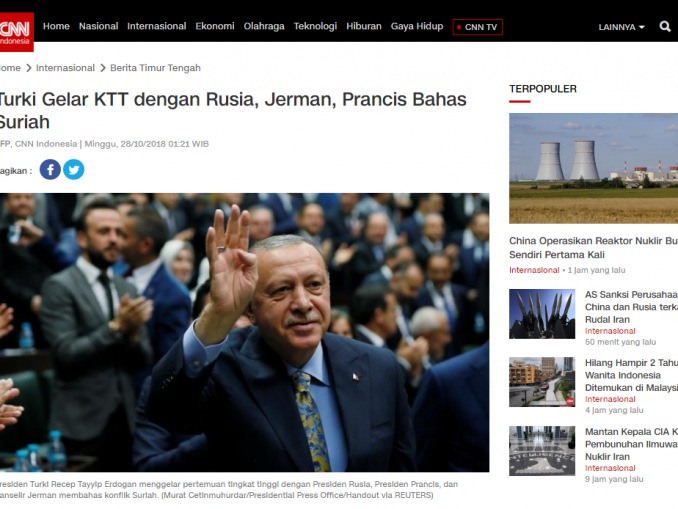Screen dimensions: 678x509
Task: Click Internasional tag under Ditemukan di Malaysia
Action: click(610, 399)
